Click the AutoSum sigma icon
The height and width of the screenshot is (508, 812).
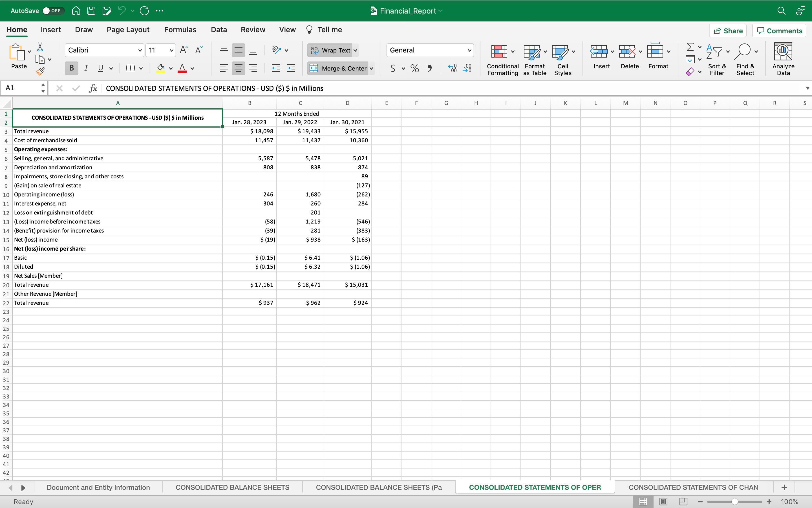coord(690,47)
